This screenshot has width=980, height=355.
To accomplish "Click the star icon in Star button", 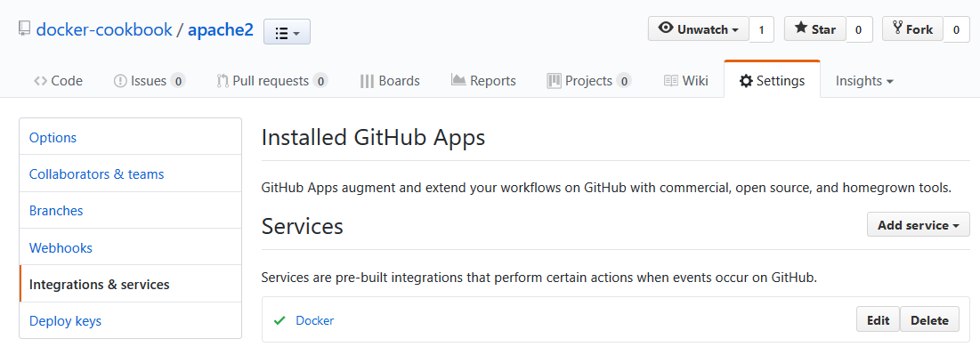I will (800, 28).
